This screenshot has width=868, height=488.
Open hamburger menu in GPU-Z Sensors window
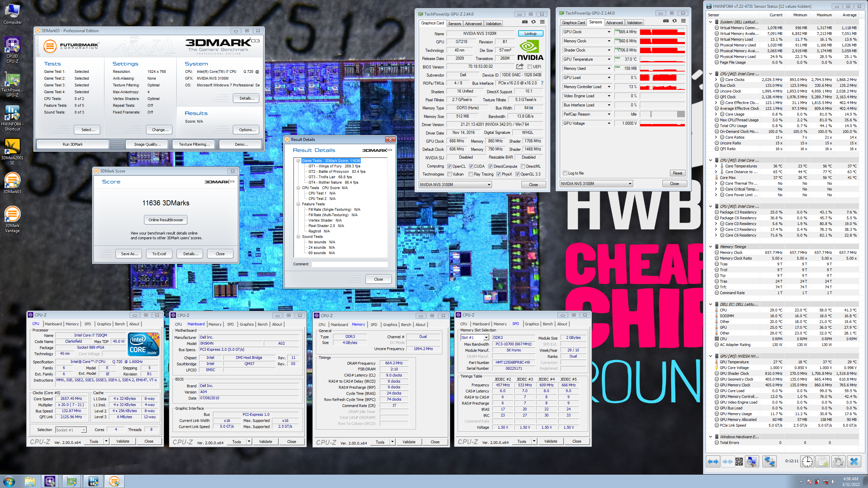coord(683,21)
